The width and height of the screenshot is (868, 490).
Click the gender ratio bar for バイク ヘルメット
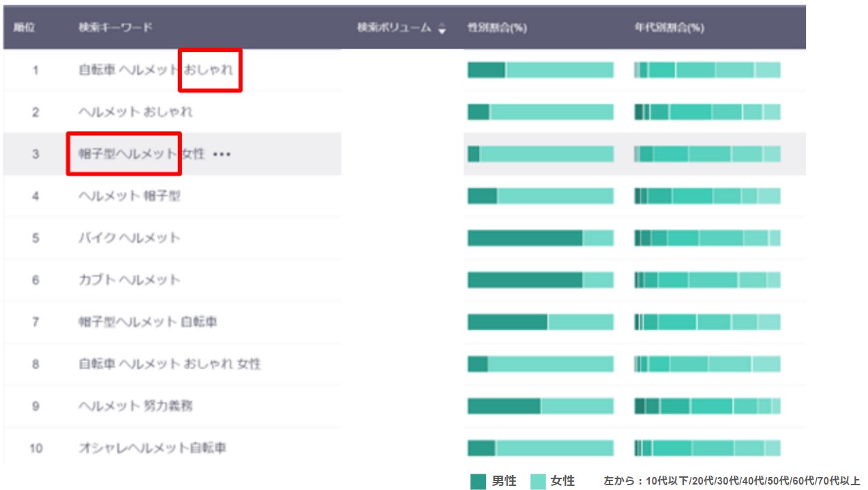tap(540, 238)
